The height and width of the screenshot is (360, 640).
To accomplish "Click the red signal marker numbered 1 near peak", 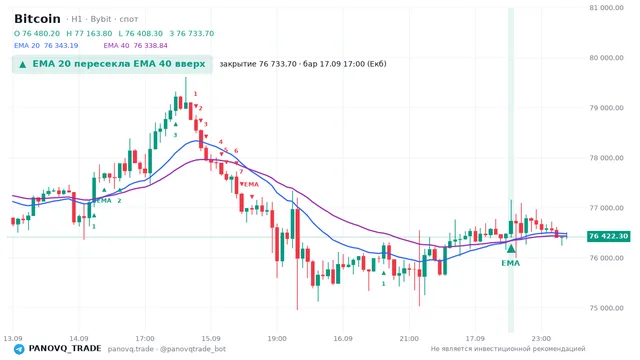I will click(x=195, y=94).
